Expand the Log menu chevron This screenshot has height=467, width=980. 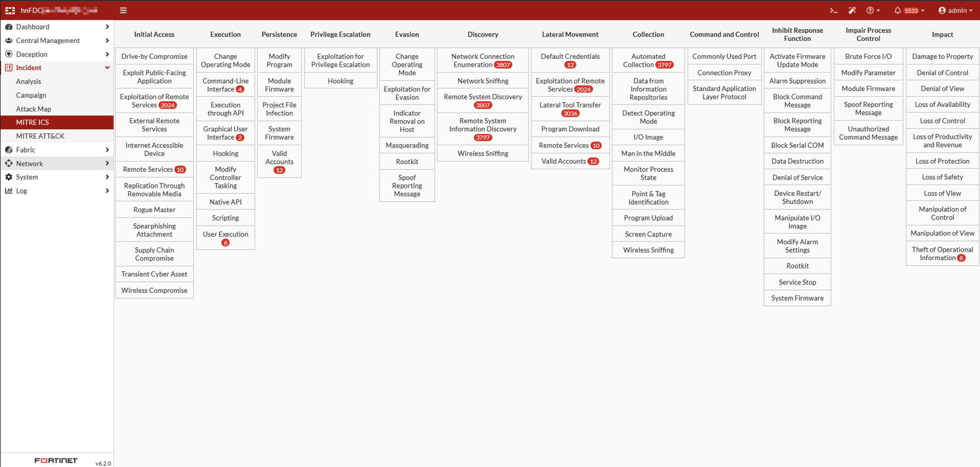tap(107, 191)
